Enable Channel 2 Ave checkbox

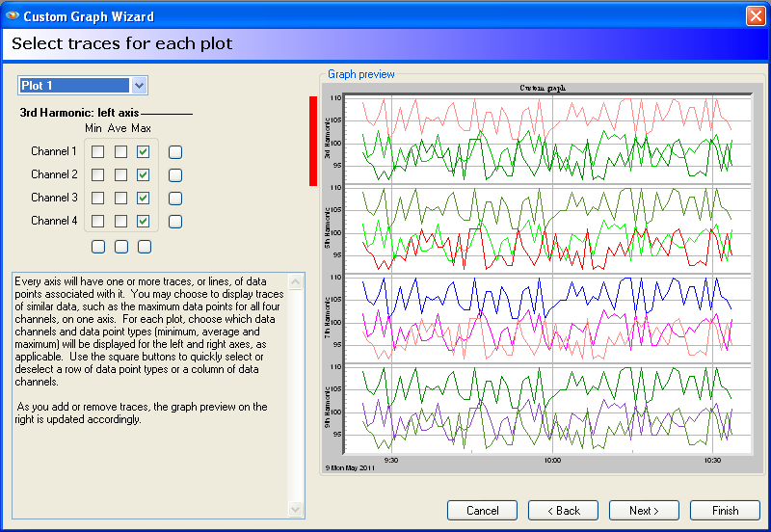[121, 175]
